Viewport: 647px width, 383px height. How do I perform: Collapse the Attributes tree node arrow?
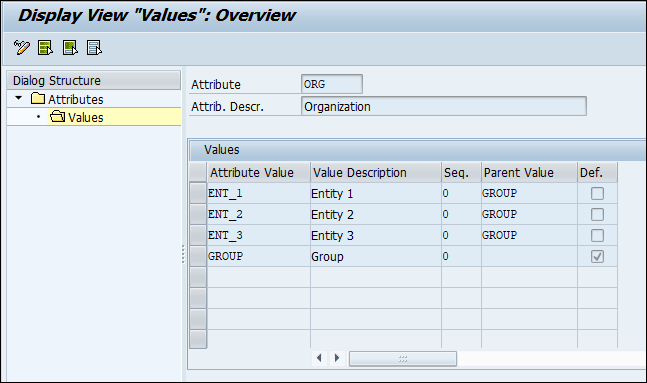19,98
